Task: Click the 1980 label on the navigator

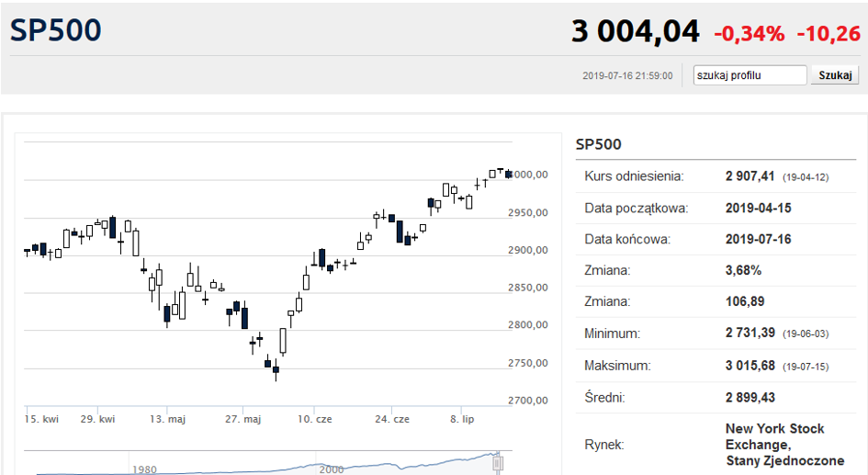Action: click(x=144, y=469)
